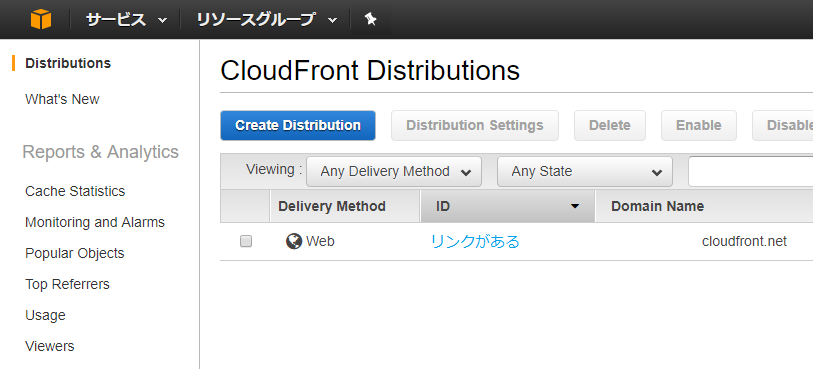The image size is (813, 369).
Task: Click the globe icon beside Web
Action: (x=293, y=241)
